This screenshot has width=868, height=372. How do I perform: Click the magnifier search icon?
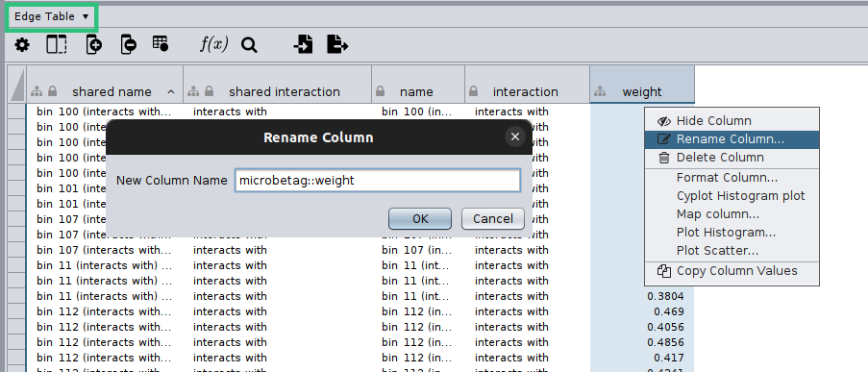coord(249,45)
